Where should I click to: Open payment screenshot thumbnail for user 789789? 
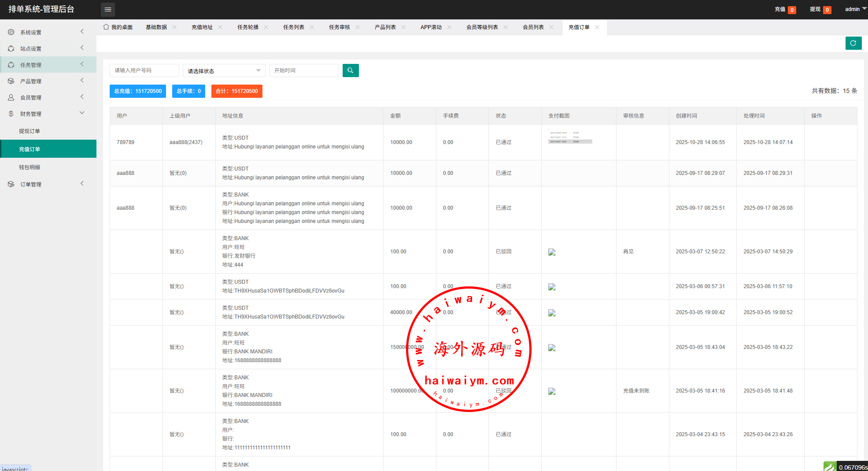(x=570, y=137)
